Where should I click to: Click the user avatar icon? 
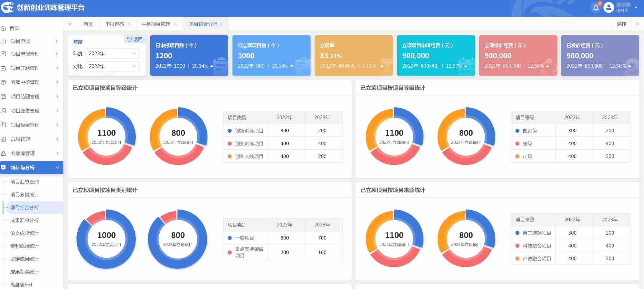coord(608,7)
